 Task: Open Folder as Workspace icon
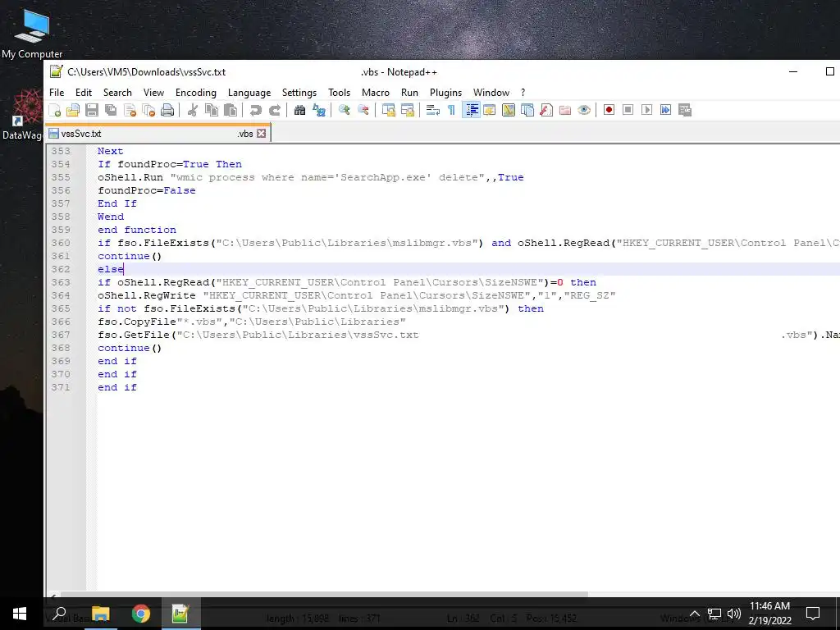click(565, 111)
